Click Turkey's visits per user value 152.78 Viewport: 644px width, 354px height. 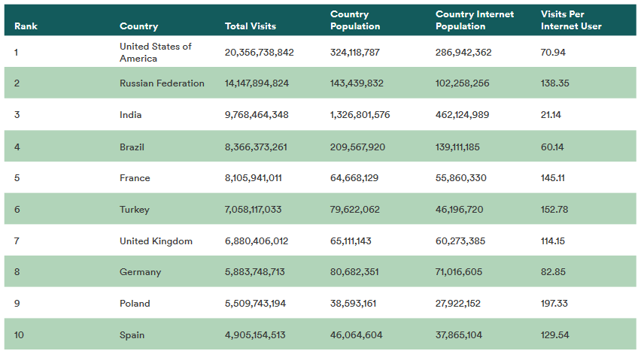pos(554,210)
